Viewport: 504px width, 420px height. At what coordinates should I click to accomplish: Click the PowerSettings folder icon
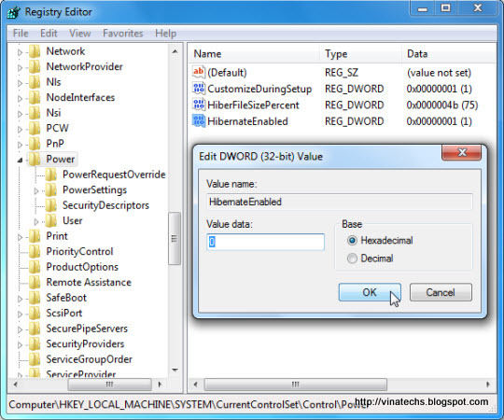tap(51, 189)
